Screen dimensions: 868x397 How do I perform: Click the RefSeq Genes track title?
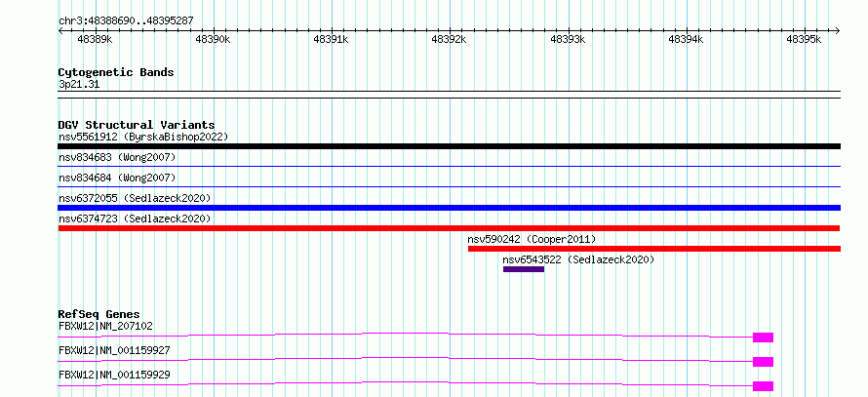click(x=99, y=314)
